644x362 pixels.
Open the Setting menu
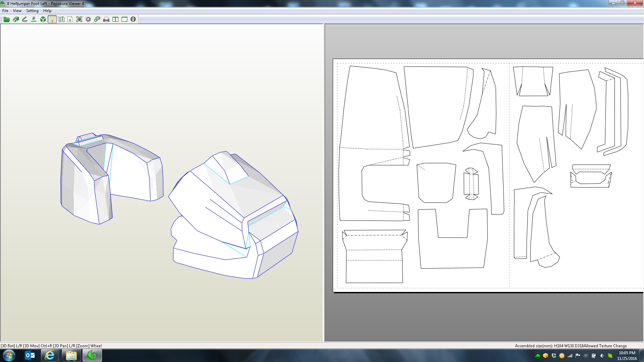(x=32, y=11)
